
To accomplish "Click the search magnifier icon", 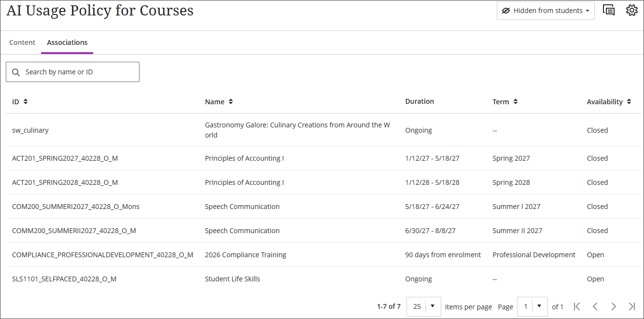I will [16, 71].
